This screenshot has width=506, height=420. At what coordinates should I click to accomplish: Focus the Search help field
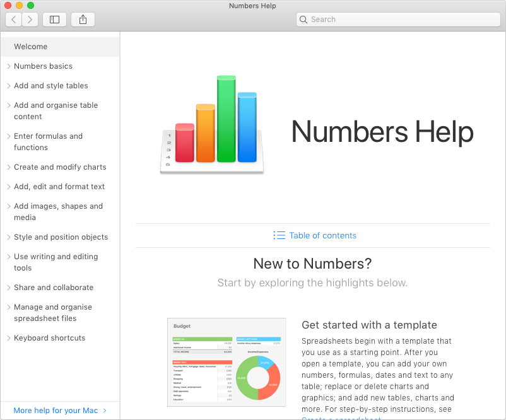pos(398,20)
